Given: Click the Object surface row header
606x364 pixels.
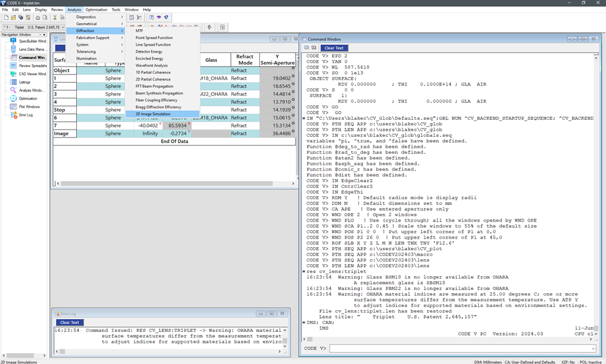Looking at the screenshot, I should coord(65,70).
